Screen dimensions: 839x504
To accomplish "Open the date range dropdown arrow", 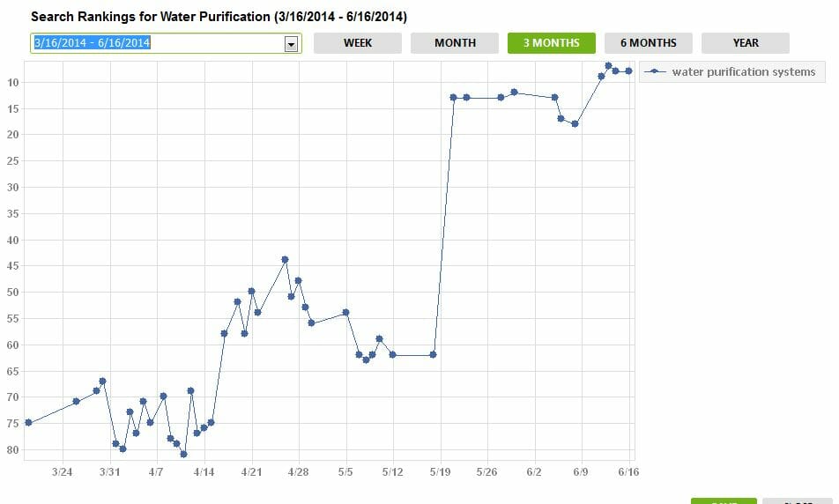I will click(x=291, y=44).
